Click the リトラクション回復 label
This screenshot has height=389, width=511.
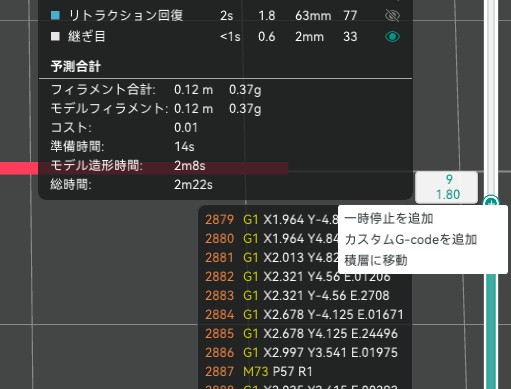(126, 15)
